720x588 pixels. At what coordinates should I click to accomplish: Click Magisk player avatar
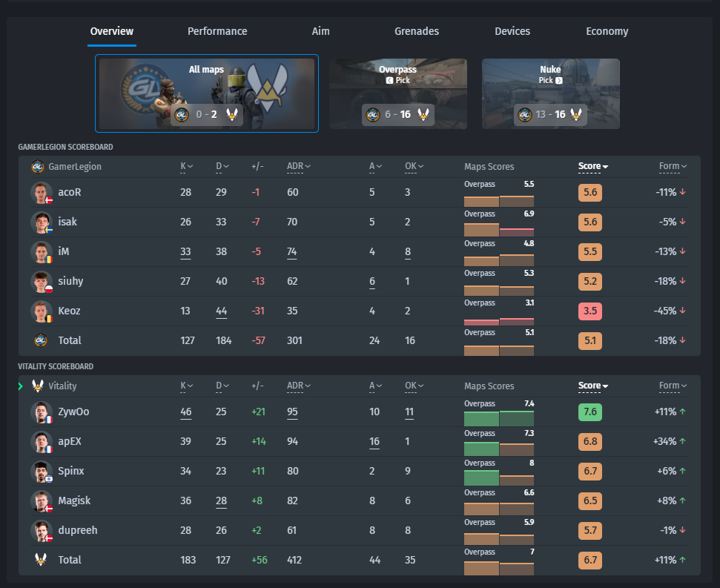click(x=41, y=501)
